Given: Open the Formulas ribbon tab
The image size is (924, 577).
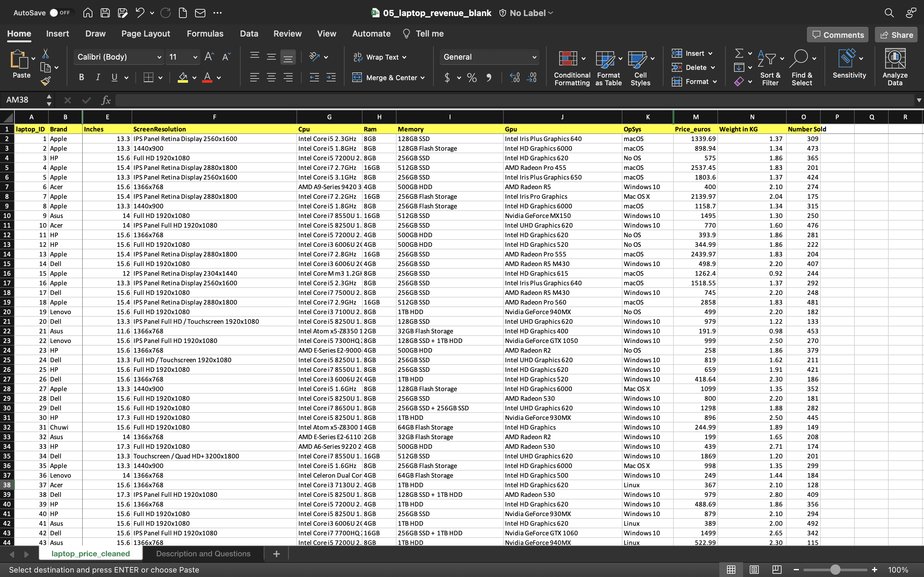Looking at the screenshot, I should 205,34.
